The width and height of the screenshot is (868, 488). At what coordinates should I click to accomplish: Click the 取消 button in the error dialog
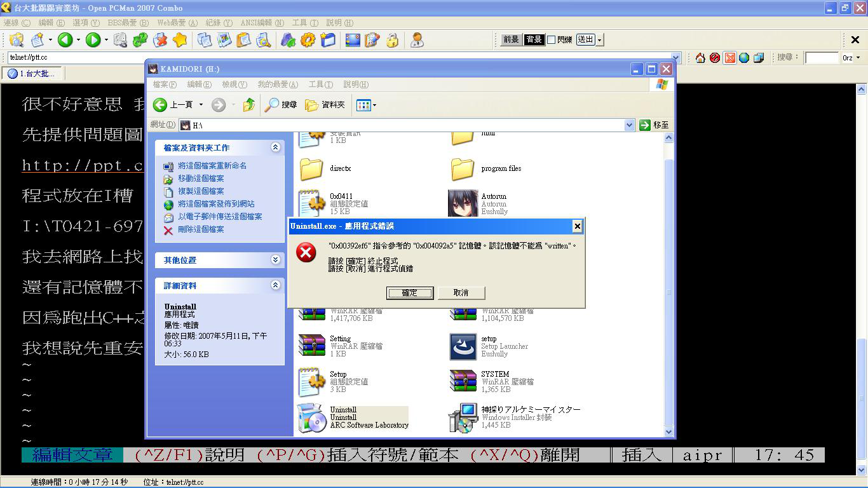pos(461,293)
